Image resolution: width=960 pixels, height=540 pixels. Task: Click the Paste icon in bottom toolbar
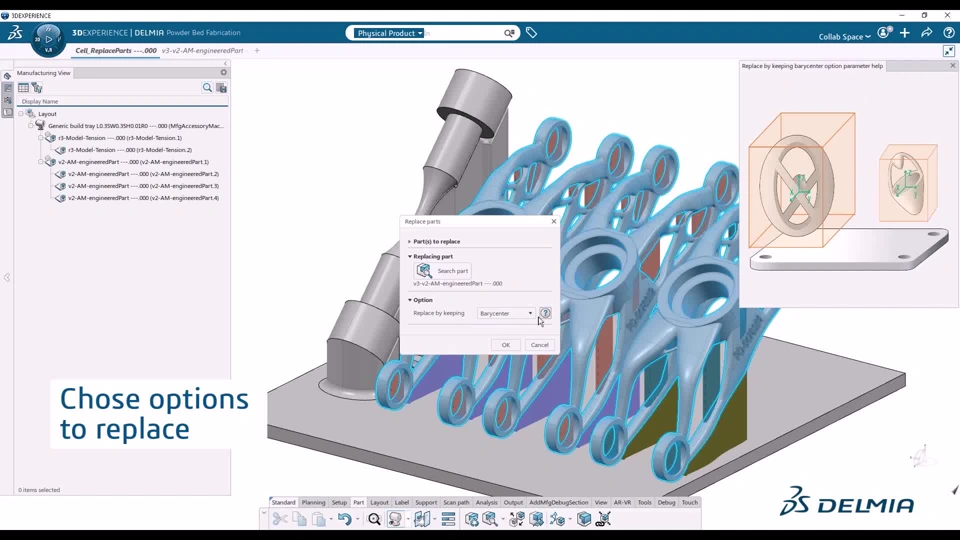pos(318,519)
